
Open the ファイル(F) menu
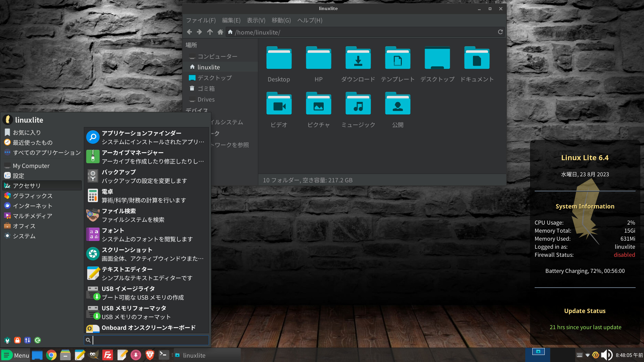pos(201,20)
